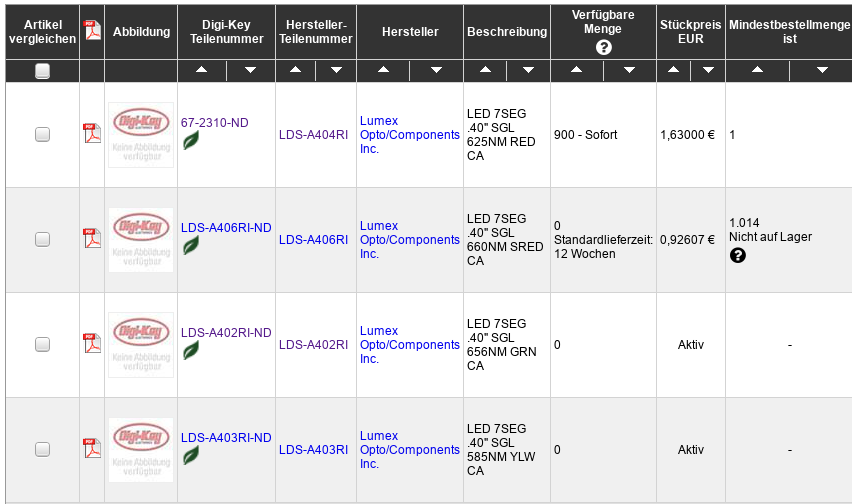This screenshot has height=504, width=852.
Task: Open PDF datasheet for LDS-A402RI-ND row
Action: click(x=92, y=344)
